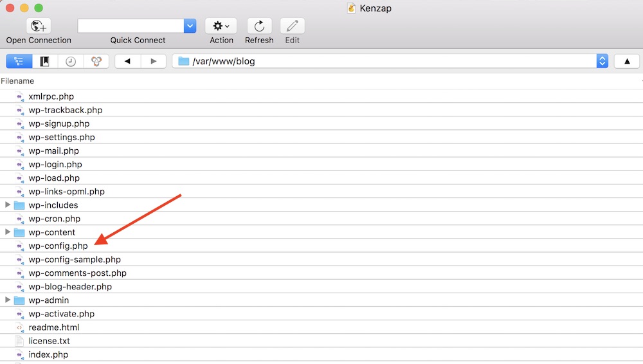Click the Edit pencil icon

[x=292, y=26]
